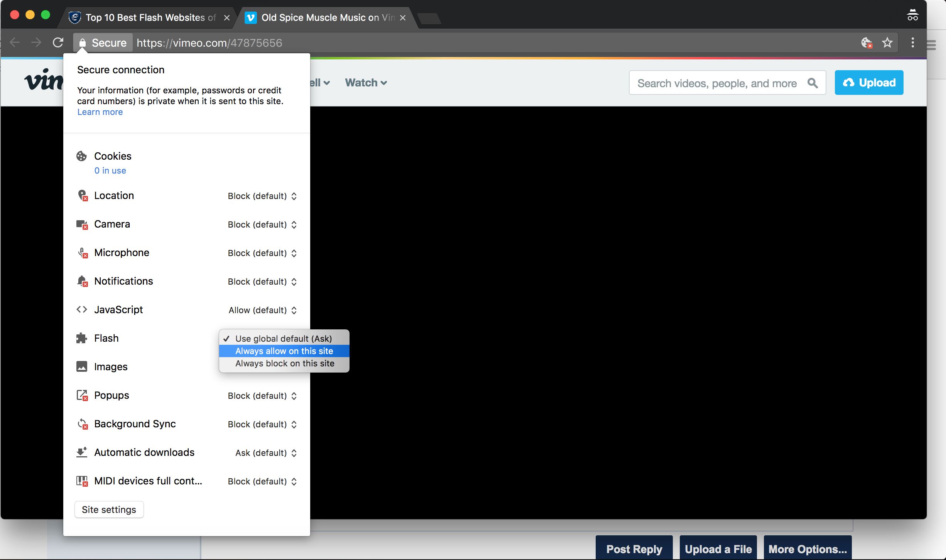The image size is (946, 560).
Task: Open the Automatic downloads Ask dropdown
Action: (266, 453)
